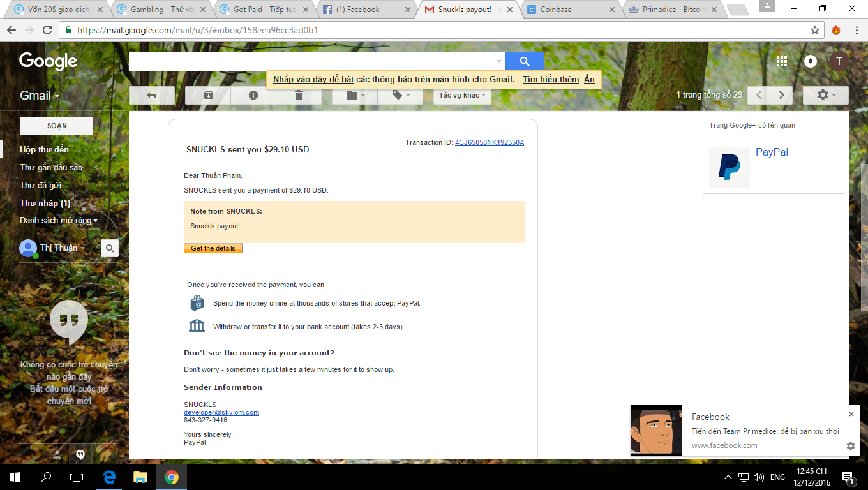This screenshot has width=868, height=490.
Task: Click the PayPal logo thumbnail
Action: click(x=730, y=167)
